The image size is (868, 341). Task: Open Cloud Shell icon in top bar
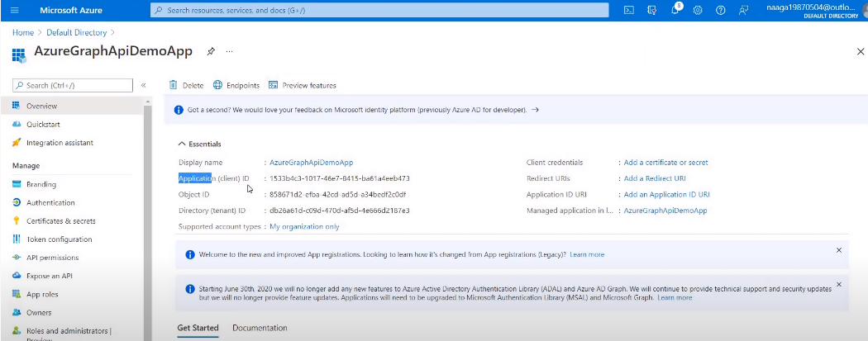629,10
